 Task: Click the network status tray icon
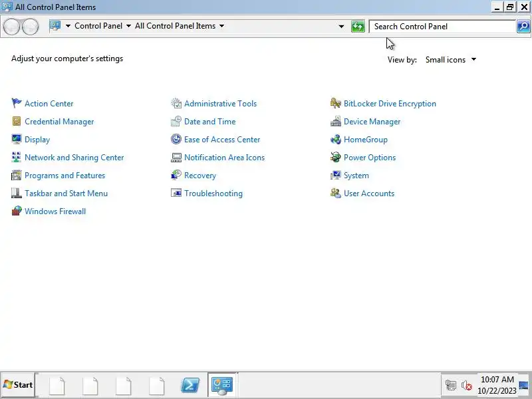click(451, 385)
